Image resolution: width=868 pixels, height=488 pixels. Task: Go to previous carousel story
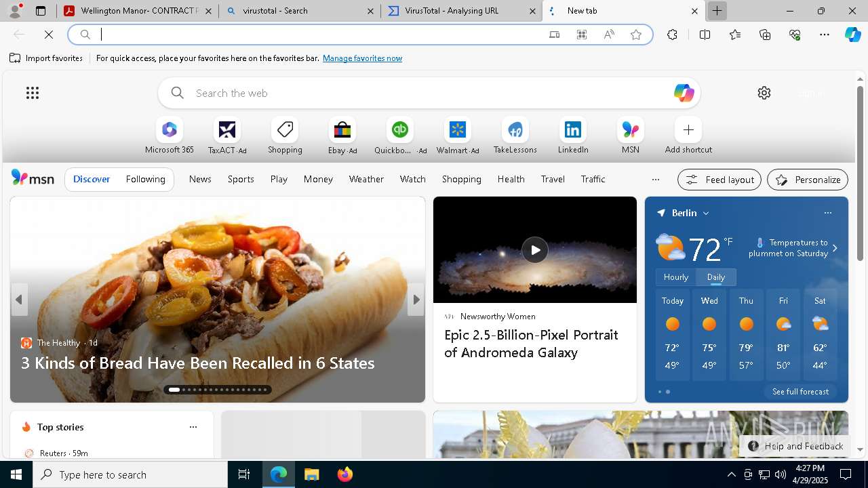[19, 300]
